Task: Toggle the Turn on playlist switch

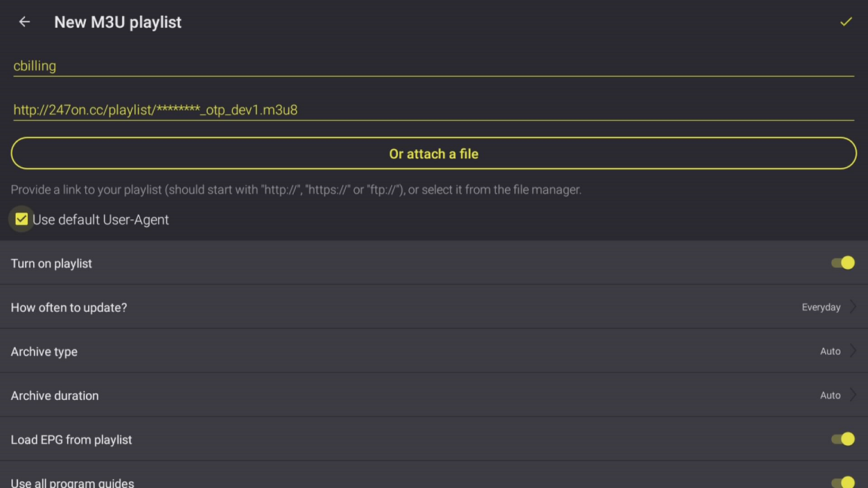Action: (842, 263)
